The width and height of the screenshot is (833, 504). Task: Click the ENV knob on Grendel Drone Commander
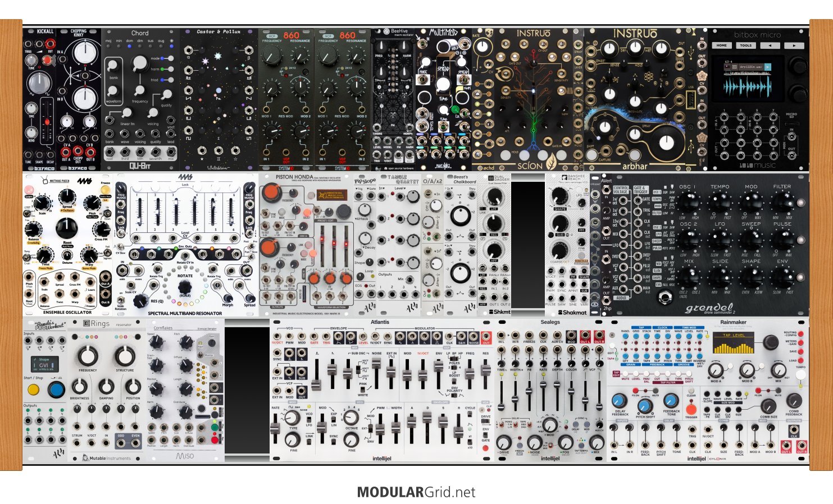(x=782, y=277)
